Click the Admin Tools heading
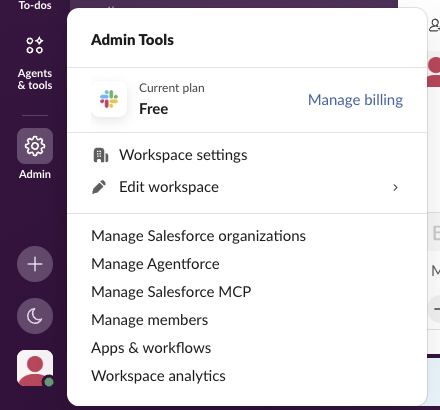The height and width of the screenshot is (410, 440). [x=132, y=40]
